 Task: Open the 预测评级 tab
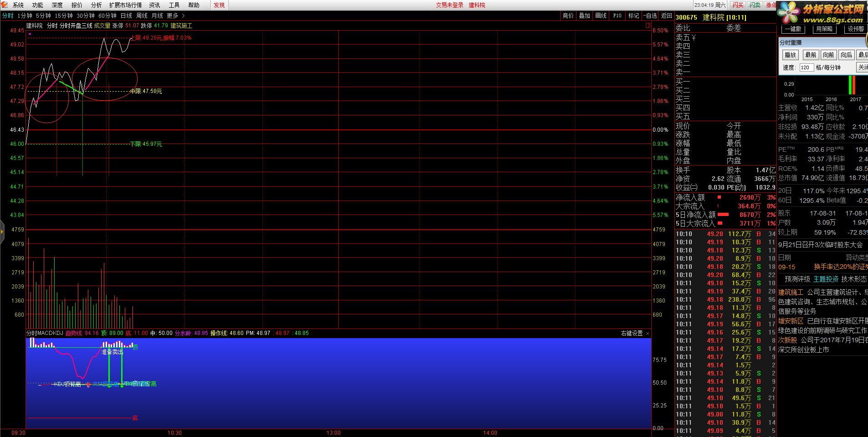pos(797,279)
